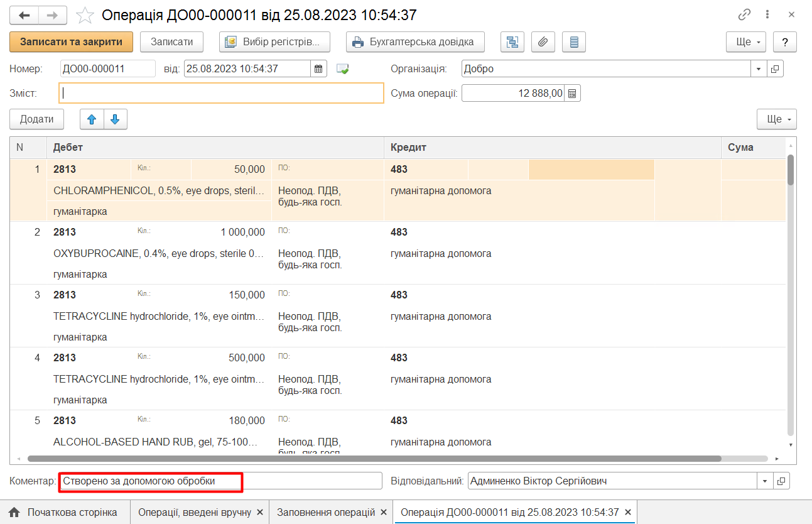Print the Бухгалтерська довідка
This screenshot has width=812, height=524.
[x=414, y=42]
